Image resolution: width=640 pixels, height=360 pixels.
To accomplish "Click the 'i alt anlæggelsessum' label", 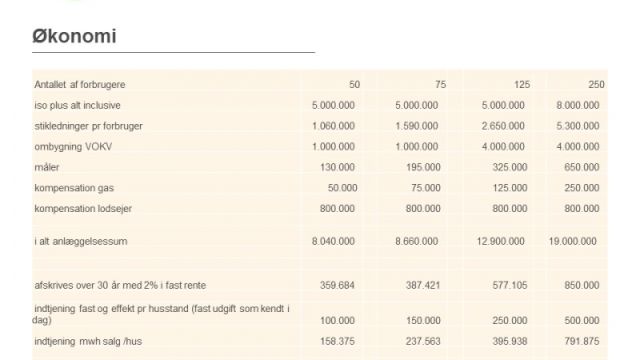I will 81,241.
